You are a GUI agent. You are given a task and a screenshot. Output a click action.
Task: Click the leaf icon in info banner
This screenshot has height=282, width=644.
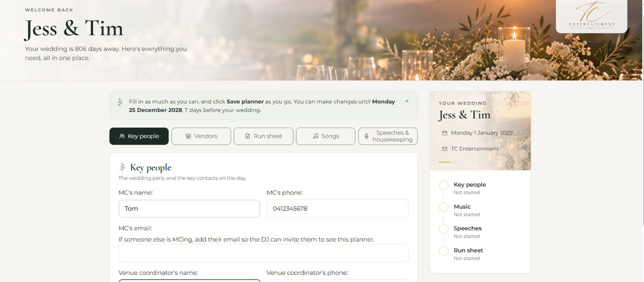(120, 102)
